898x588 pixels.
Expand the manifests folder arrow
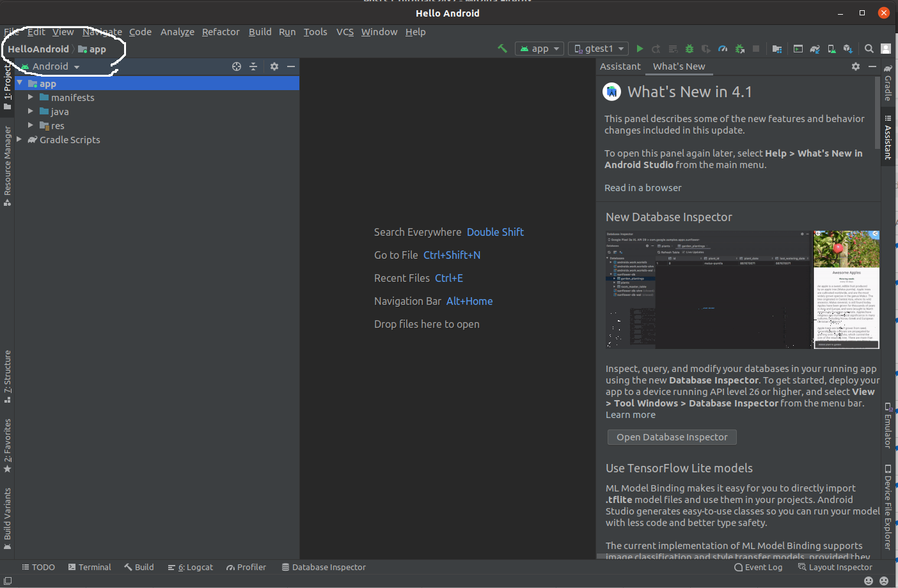coord(30,97)
